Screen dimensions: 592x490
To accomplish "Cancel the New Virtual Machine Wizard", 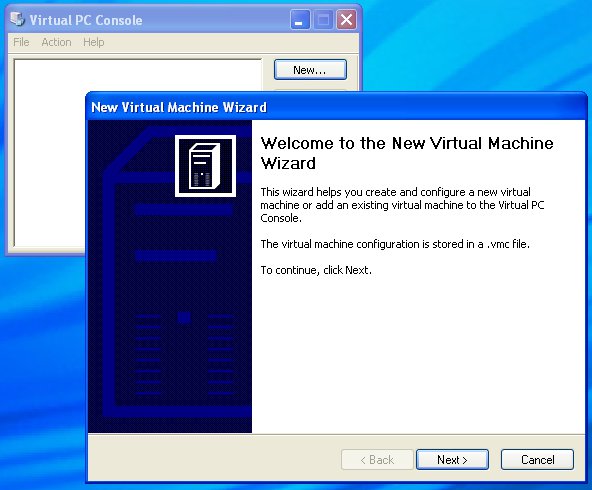I will pyautogui.click(x=537, y=459).
